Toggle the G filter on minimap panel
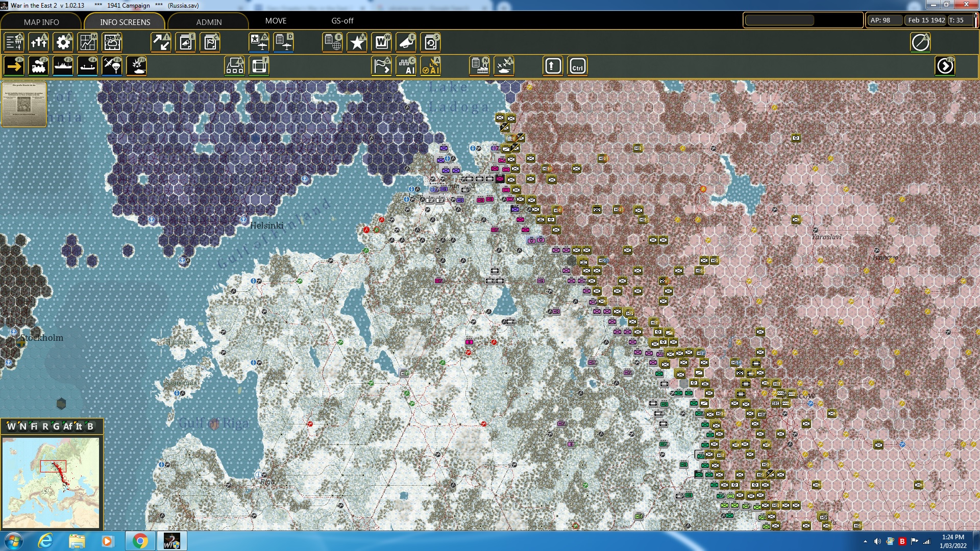 pos(56,427)
